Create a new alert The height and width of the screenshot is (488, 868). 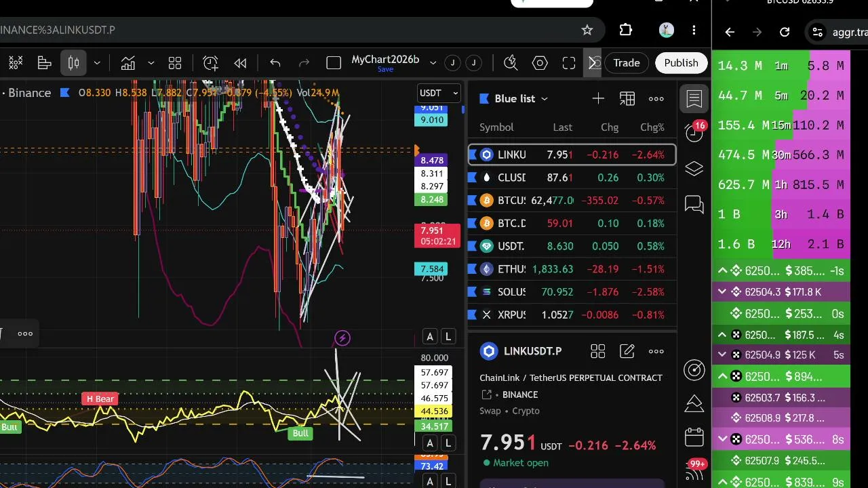click(x=210, y=63)
